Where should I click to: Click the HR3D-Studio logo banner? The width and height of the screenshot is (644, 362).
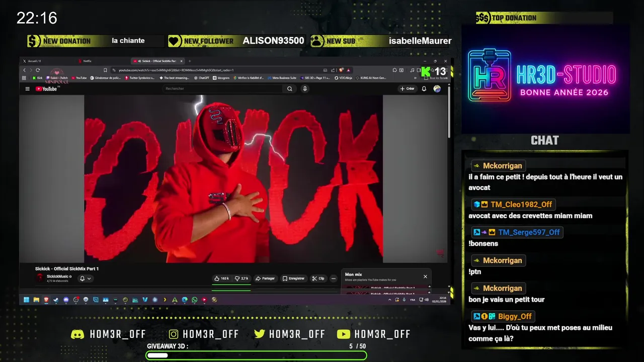pyautogui.click(x=545, y=79)
